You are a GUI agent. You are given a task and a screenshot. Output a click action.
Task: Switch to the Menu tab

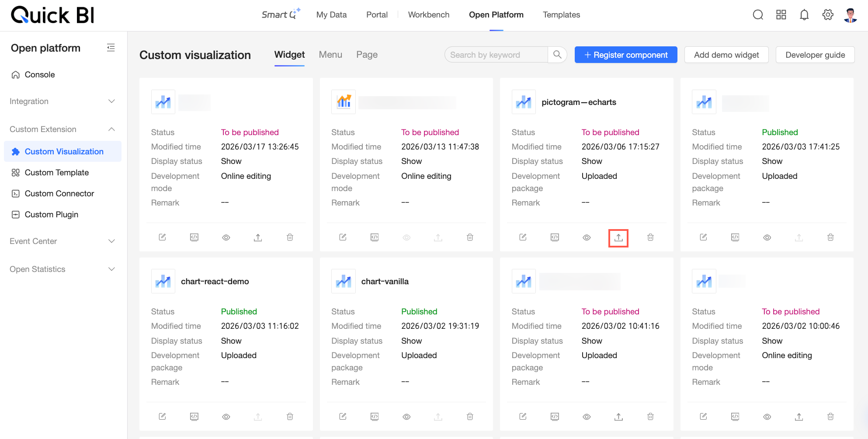click(330, 55)
